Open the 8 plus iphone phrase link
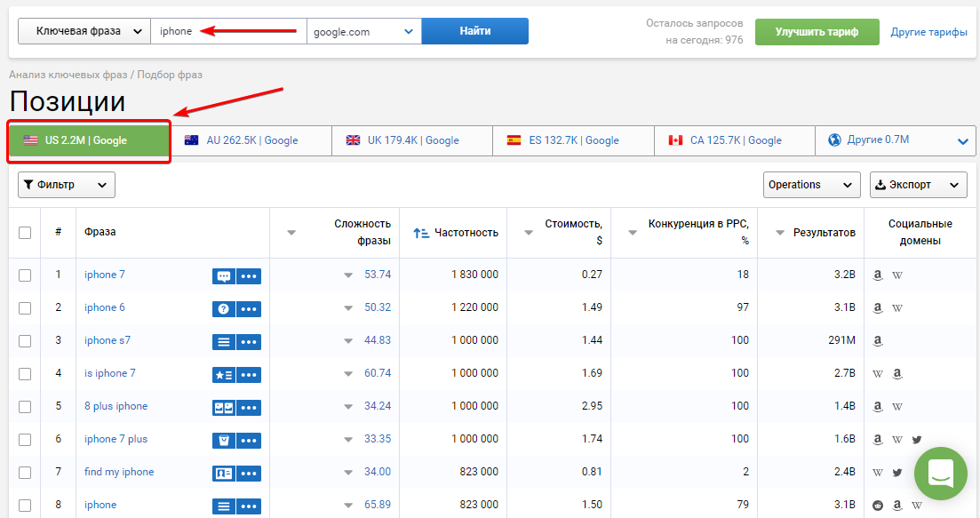Screen dimensions: 980x518 tap(116, 406)
